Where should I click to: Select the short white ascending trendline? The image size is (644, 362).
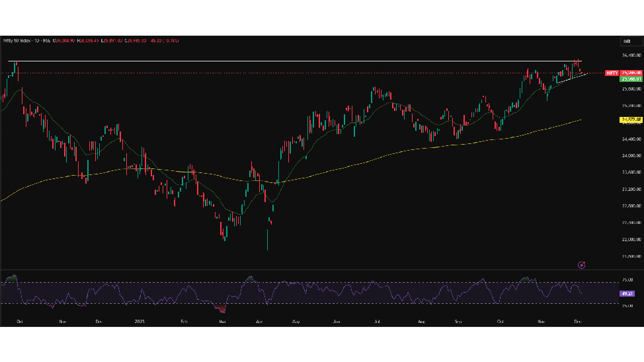(x=572, y=79)
